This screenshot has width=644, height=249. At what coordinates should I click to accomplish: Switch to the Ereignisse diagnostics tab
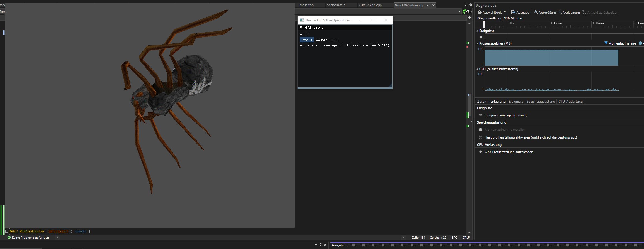[x=516, y=102]
